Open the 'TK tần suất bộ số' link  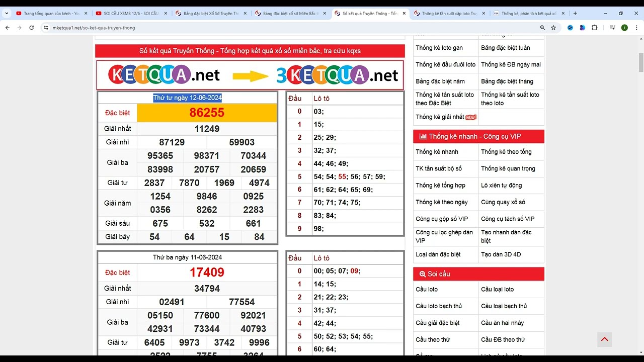click(x=439, y=168)
